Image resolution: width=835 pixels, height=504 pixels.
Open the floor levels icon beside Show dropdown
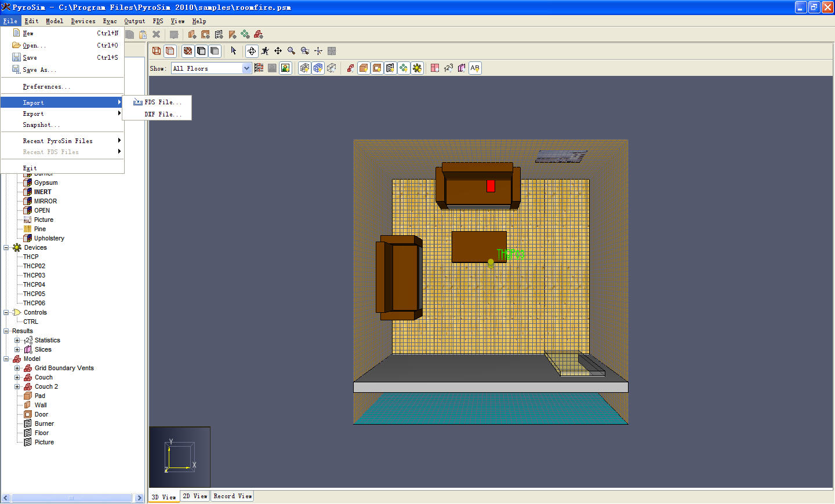[259, 68]
